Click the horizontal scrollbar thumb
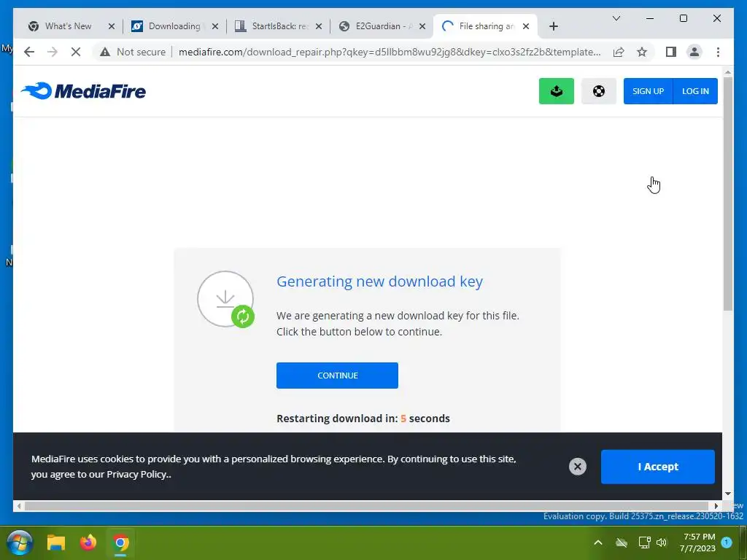 pyautogui.click(x=366, y=506)
